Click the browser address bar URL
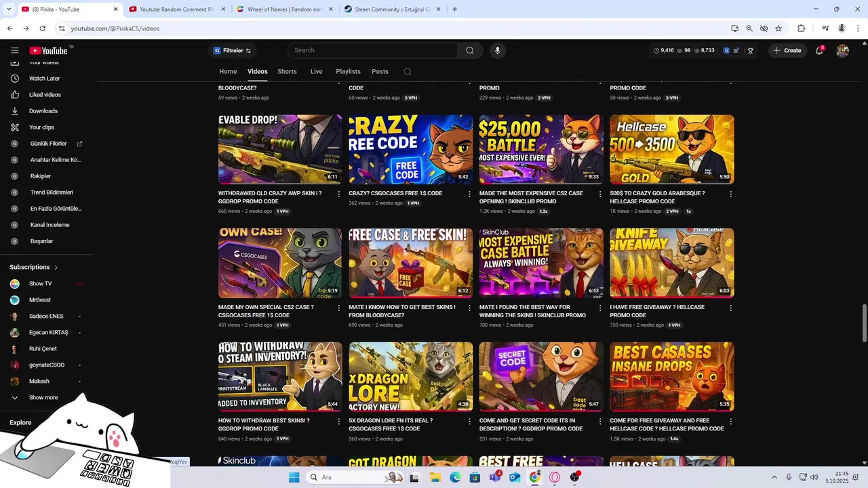 coord(115,28)
